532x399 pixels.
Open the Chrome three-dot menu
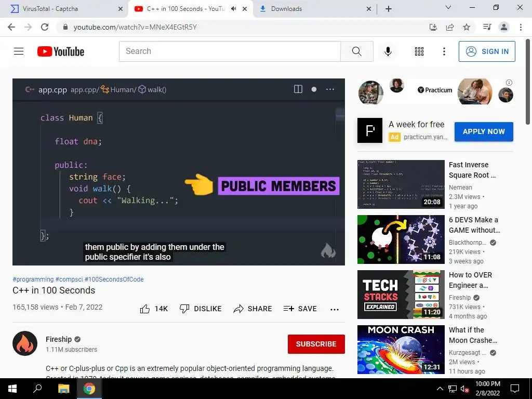[521, 27]
